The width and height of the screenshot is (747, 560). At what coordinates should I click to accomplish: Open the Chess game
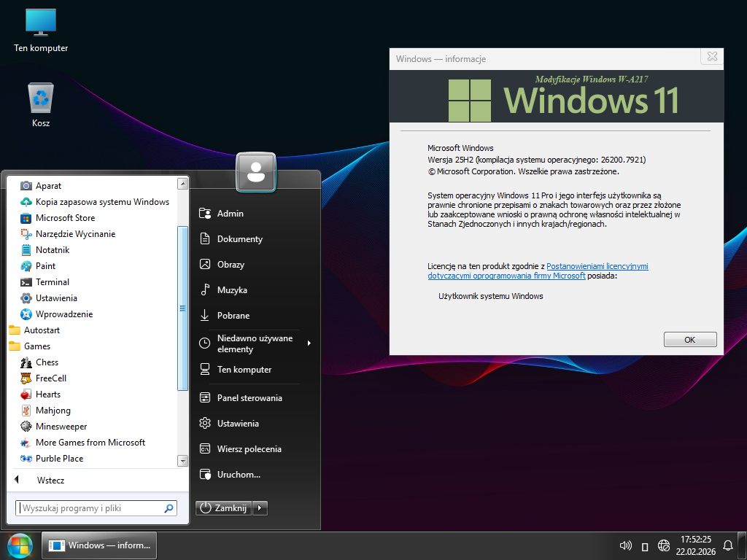[x=47, y=362]
